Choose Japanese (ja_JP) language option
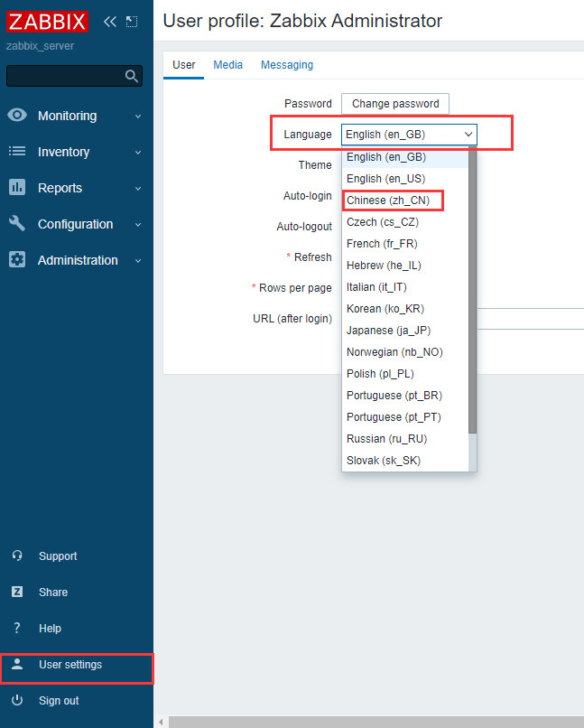The width and height of the screenshot is (584, 728). pyautogui.click(x=405, y=331)
